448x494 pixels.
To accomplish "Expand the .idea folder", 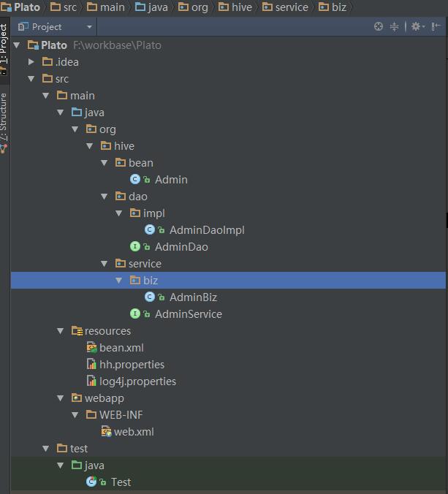I will [31, 61].
